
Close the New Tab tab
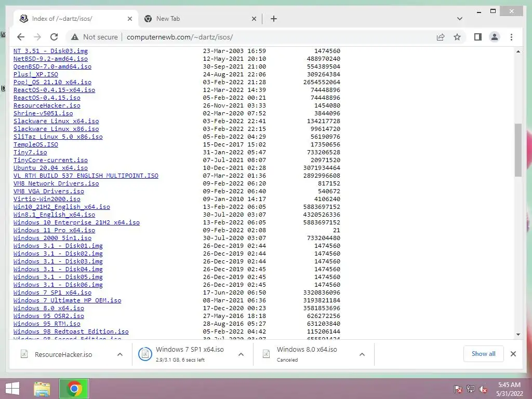pos(254,19)
